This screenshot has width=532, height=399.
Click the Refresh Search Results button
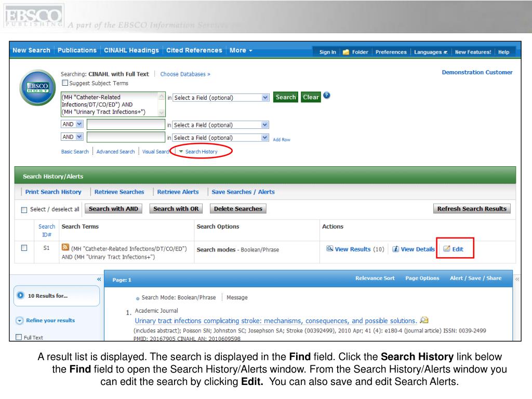coord(472,209)
